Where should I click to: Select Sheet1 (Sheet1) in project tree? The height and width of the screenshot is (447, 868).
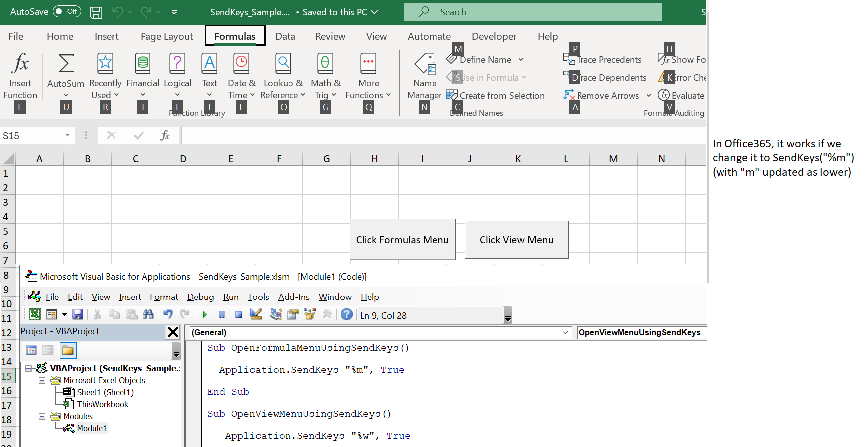(x=105, y=392)
